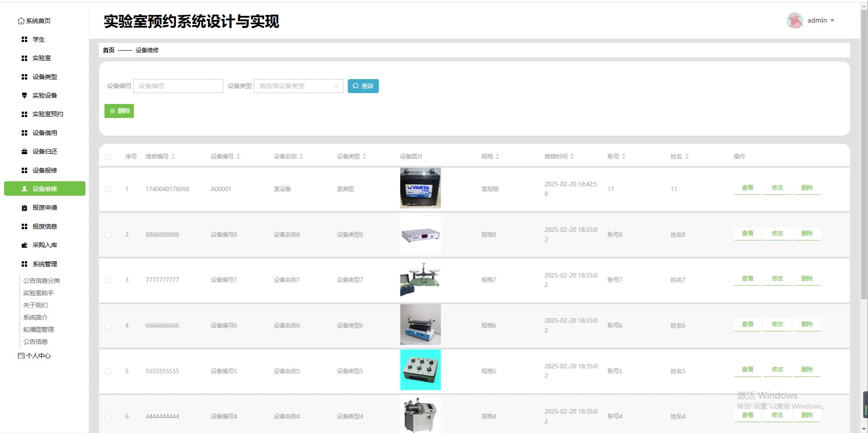The width and height of the screenshot is (868, 433).
Task: Click the green 删除 batch delete button
Action: 119,111
